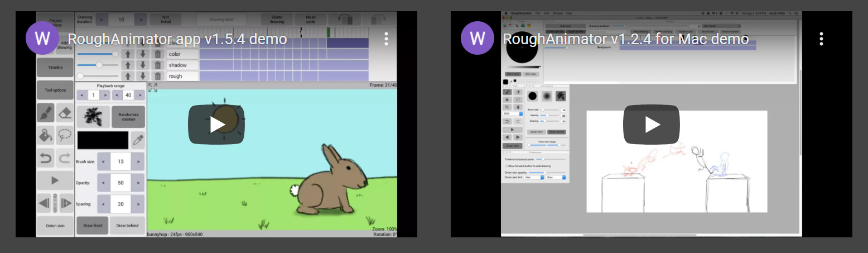Click the fullscreen expand icon on the canvas
The image size is (868, 253).
153,88
